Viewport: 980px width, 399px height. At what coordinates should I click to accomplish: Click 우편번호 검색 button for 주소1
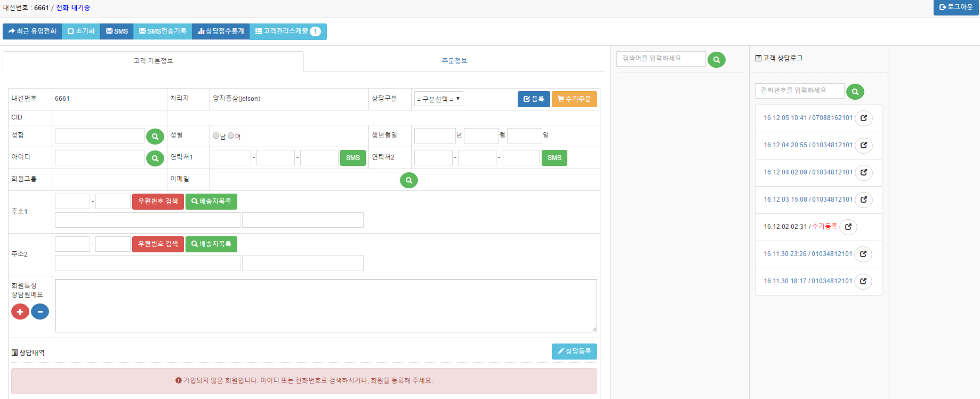tap(158, 202)
